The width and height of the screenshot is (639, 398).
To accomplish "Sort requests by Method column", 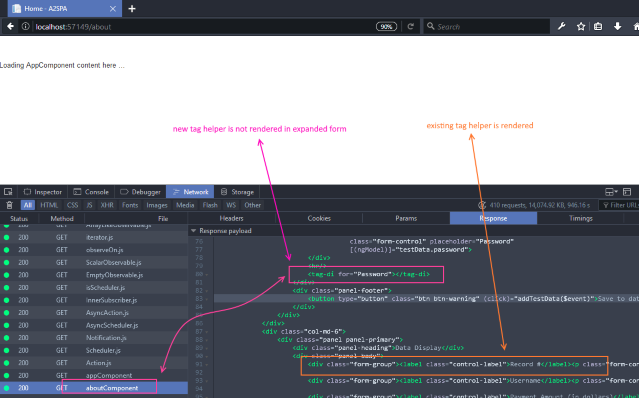I will tap(62, 218).
